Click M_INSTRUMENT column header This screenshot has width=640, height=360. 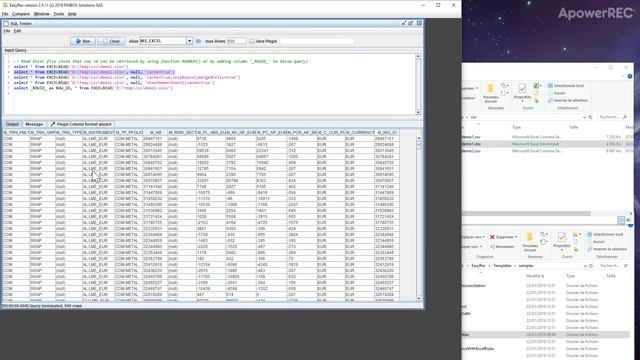coord(98,133)
